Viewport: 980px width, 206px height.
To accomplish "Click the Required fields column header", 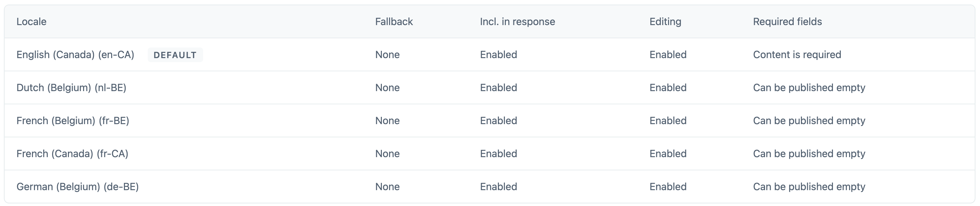I will point(787,22).
